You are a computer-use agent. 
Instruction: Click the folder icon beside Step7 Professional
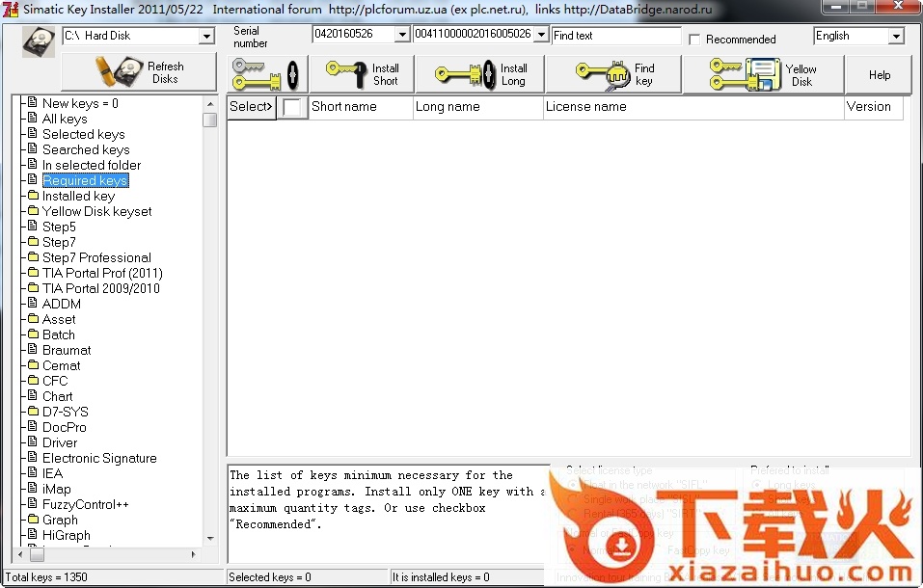pos(33,257)
